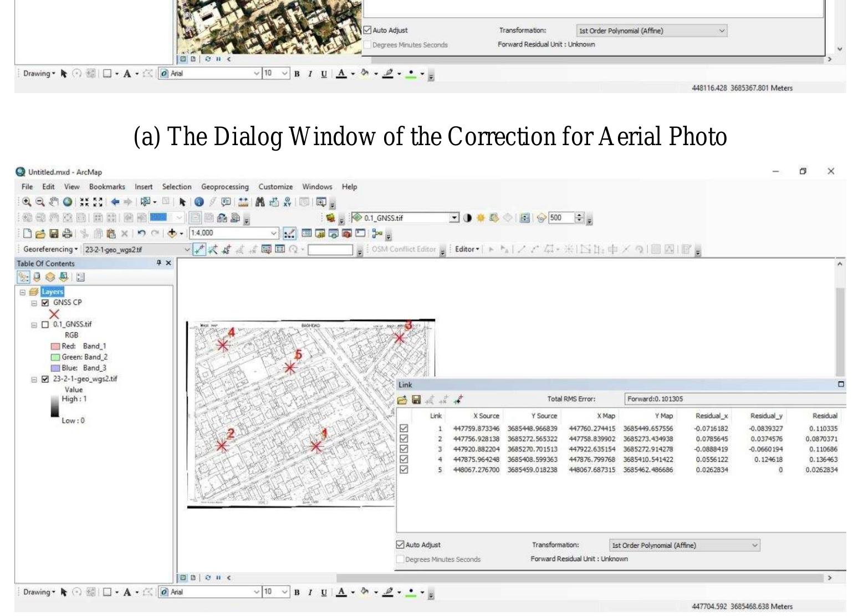853x616 pixels.
Task: Save the map document
Action: [54, 234]
